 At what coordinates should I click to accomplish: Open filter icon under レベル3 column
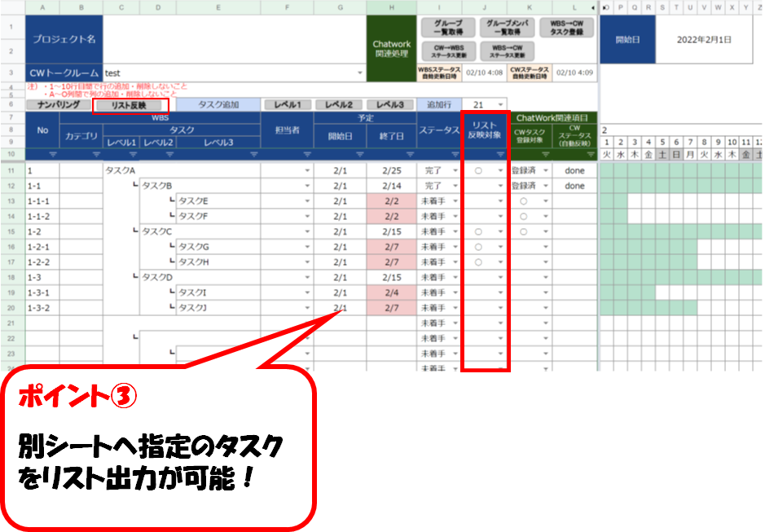click(x=253, y=154)
